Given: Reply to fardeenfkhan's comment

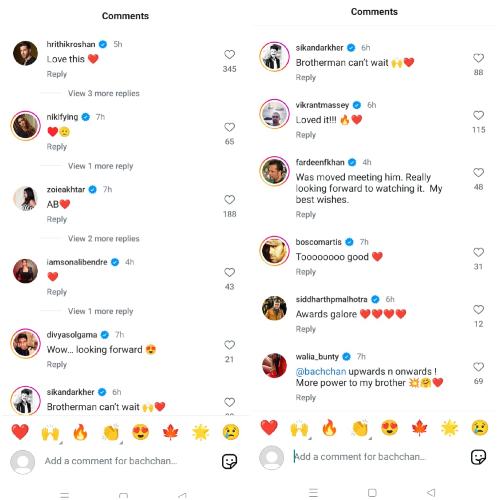Looking at the screenshot, I should [306, 214].
